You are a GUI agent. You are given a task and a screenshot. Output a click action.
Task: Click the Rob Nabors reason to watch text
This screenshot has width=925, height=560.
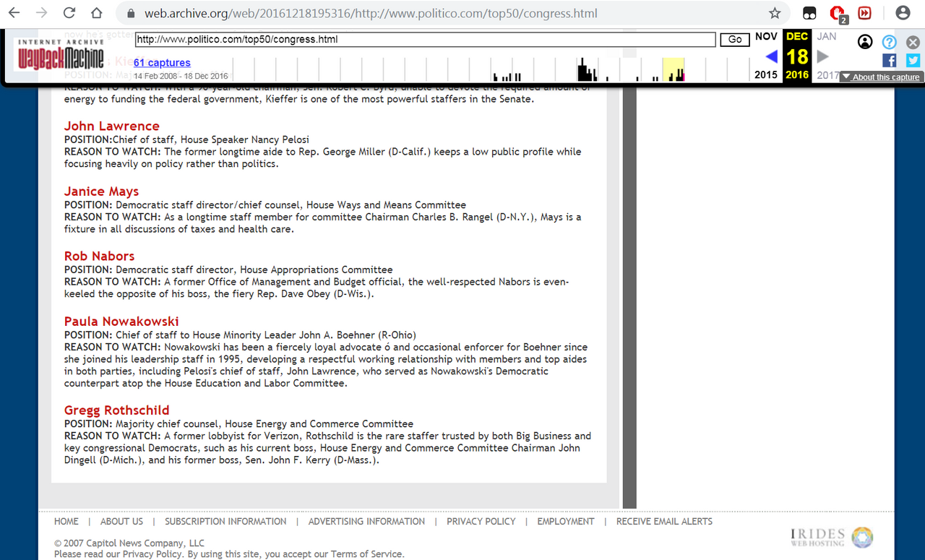[317, 288]
